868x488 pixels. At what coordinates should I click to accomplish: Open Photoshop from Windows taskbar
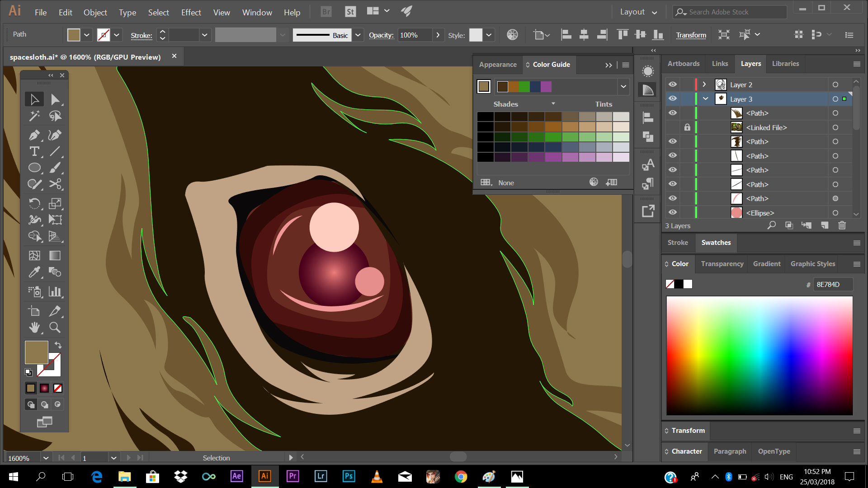(x=349, y=476)
